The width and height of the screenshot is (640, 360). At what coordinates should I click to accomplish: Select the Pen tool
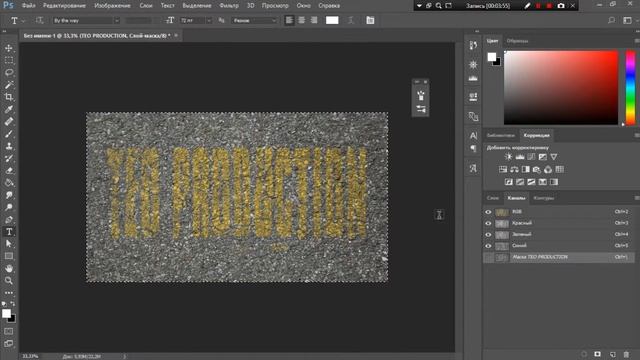click(x=9, y=220)
